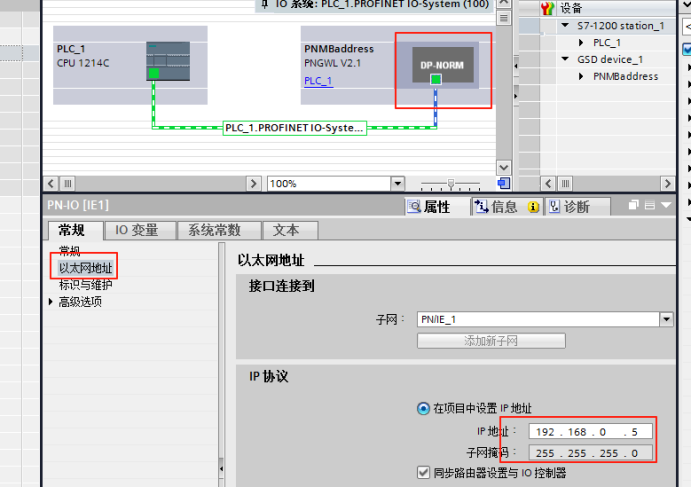Select 在项目中设置 IP 地址 radio button
Image resolution: width=692 pixels, height=488 pixels.
tap(423, 408)
